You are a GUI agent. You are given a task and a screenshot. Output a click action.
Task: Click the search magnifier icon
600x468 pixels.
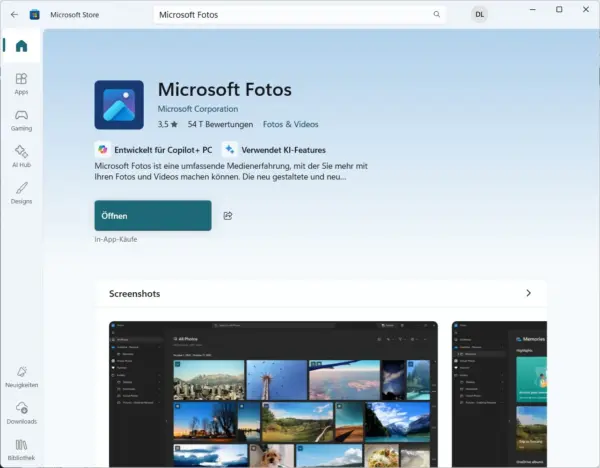(437, 15)
